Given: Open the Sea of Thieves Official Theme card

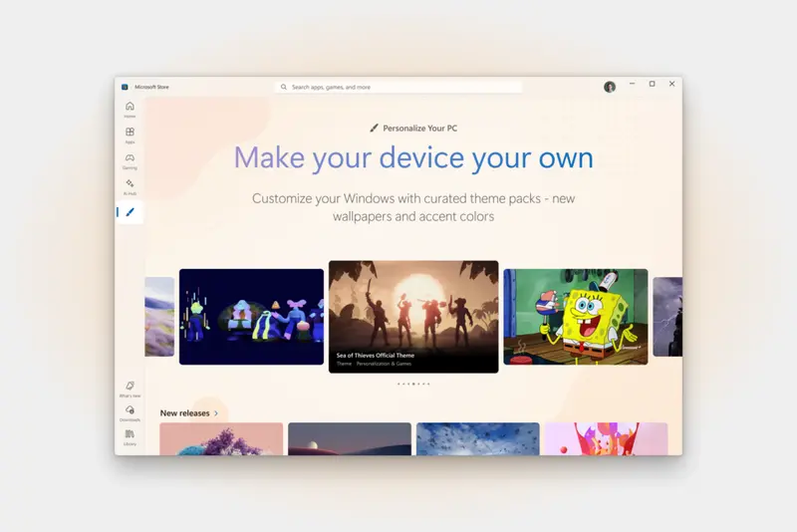Looking at the screenshot, I should click(413, 317).
